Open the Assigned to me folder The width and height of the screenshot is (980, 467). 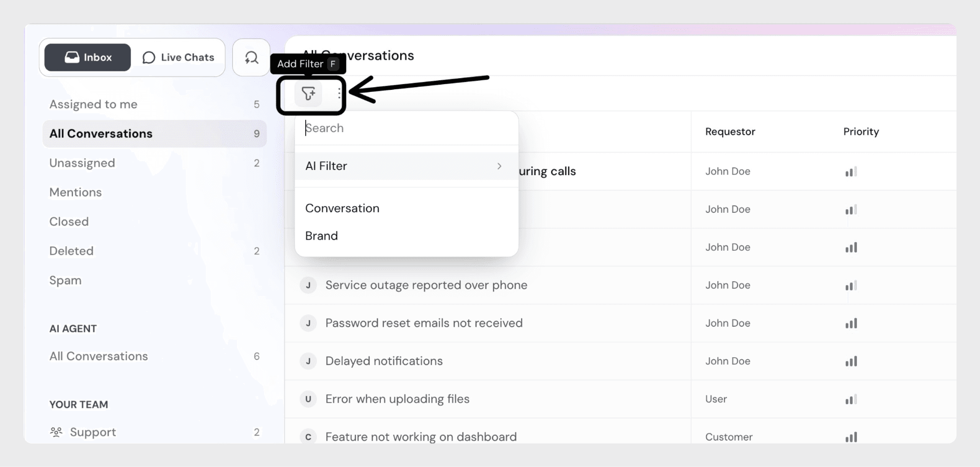pos(93,104)
